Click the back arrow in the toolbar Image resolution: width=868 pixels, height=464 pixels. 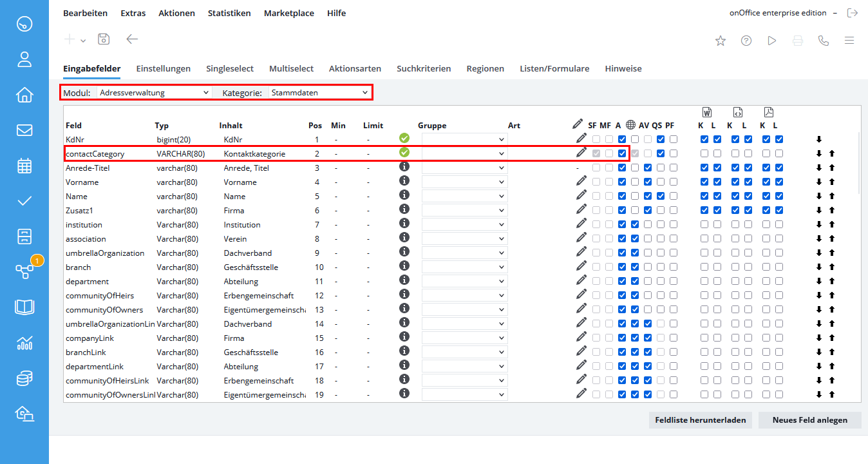tap(132, 39)
